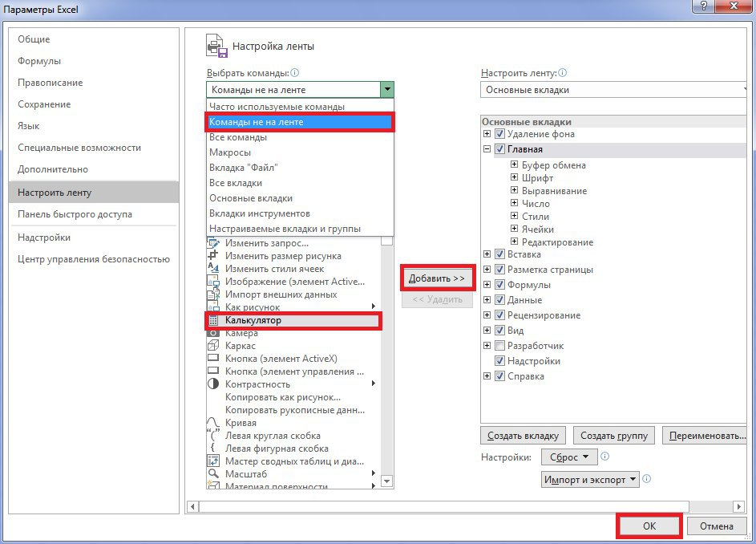The width and height of the screenshot is (756, 544).
Task: Expand the Число group
Action: 514,203
